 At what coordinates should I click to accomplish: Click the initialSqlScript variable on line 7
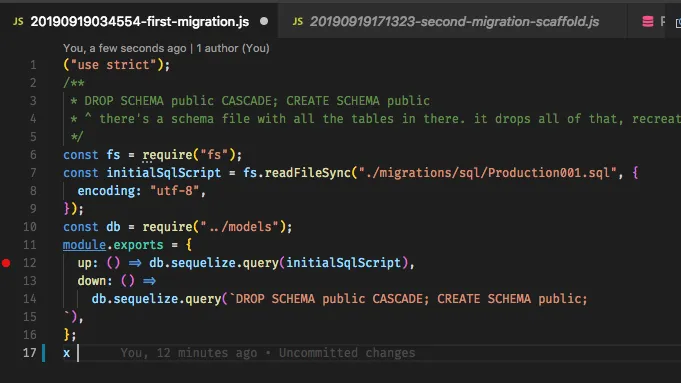pos(164,173)
